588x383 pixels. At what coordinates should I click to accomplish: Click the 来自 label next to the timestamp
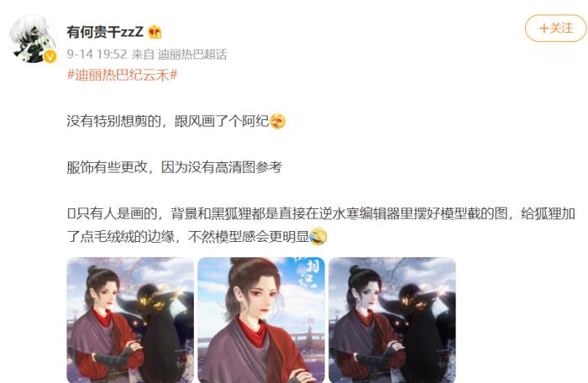(x=143, y=55)
